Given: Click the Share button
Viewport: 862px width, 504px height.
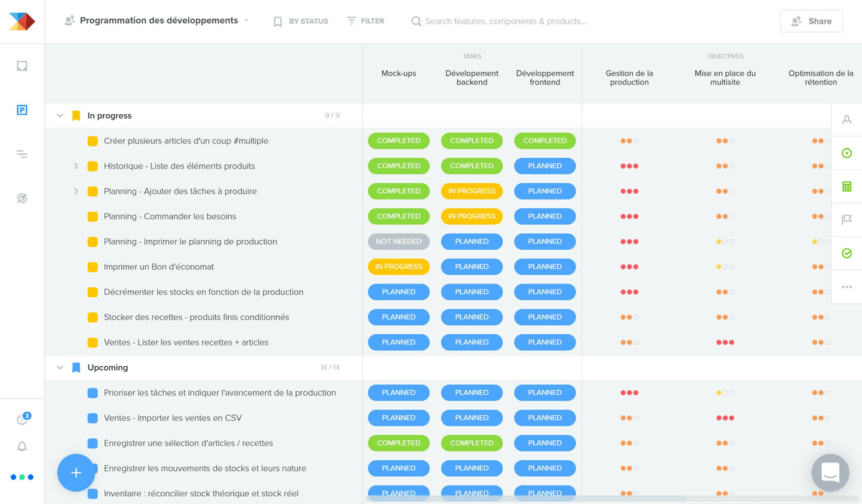Looking at the screenshot, I should click(x=811, y=21).
